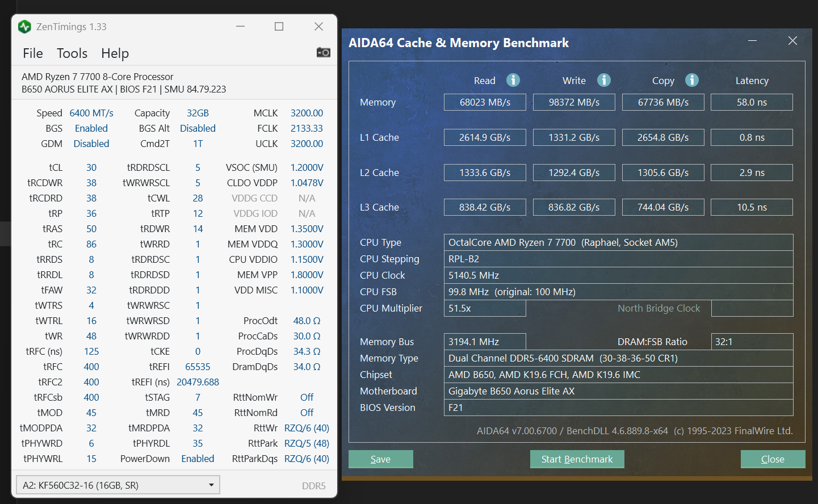818x504 pixels.
Task: Open the Write column info icon
Action: [x=604, y=80]
